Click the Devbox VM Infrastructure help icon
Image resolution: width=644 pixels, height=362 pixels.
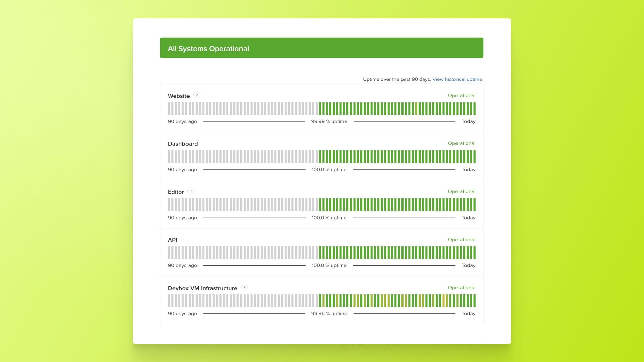point(245,288)
